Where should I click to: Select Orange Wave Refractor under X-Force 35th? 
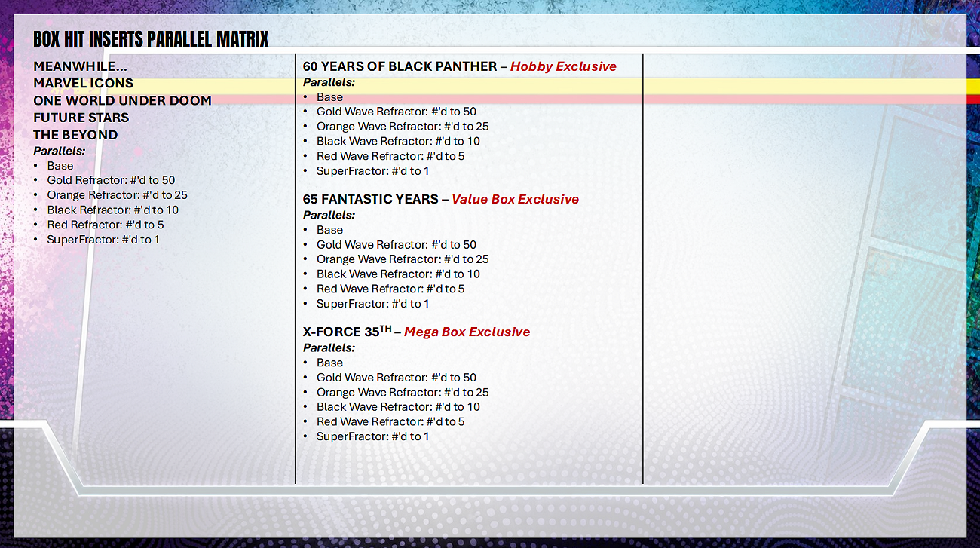403,392
